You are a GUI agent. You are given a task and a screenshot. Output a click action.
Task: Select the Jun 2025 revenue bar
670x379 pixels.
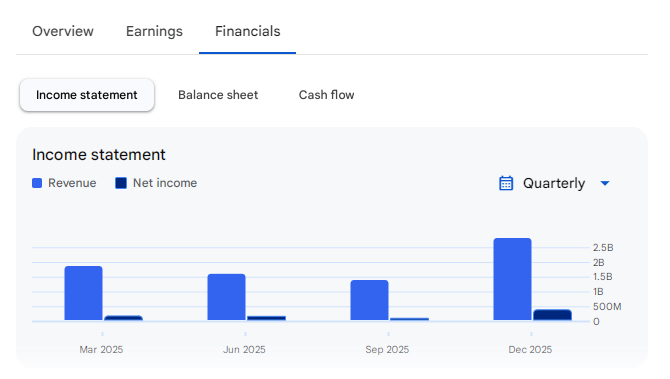click(x=226, y=297)
